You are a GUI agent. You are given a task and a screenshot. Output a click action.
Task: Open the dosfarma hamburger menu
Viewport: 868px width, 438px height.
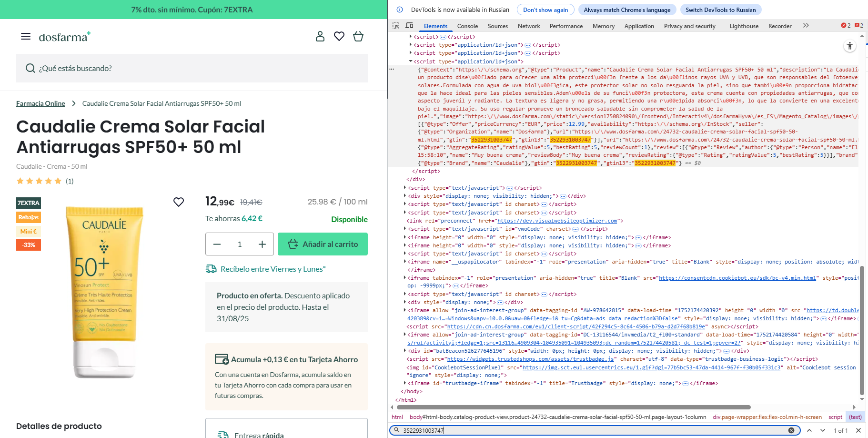[26, 36]
